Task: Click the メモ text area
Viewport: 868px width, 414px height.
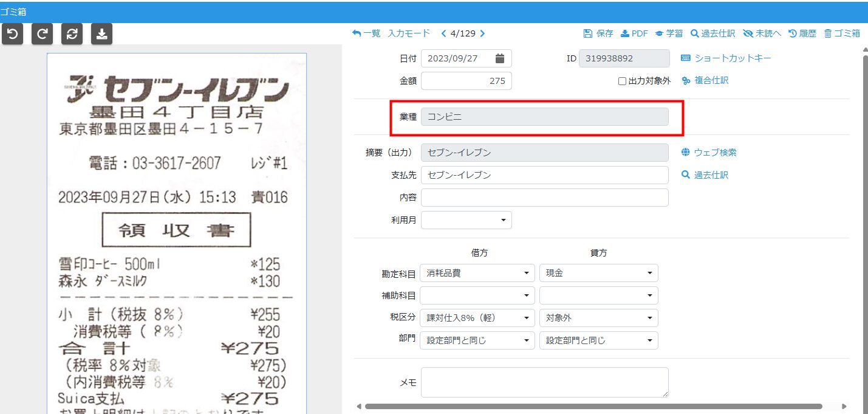Action: [x=544, y=382]
